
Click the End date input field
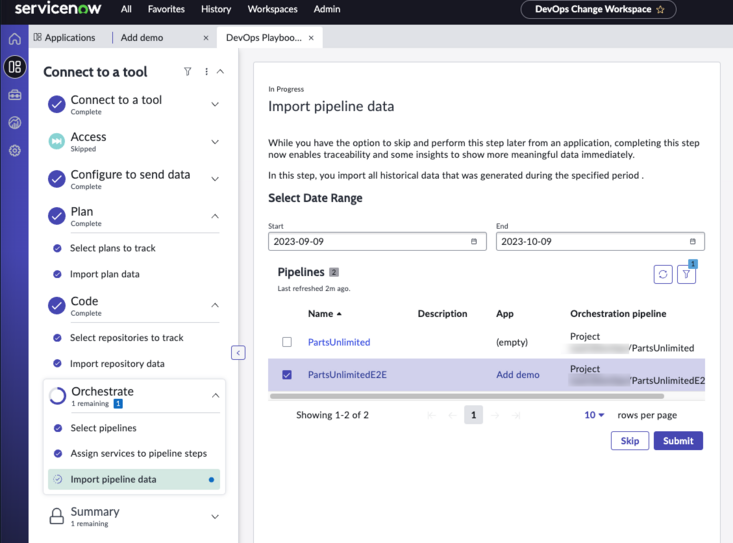pos(600,242)
